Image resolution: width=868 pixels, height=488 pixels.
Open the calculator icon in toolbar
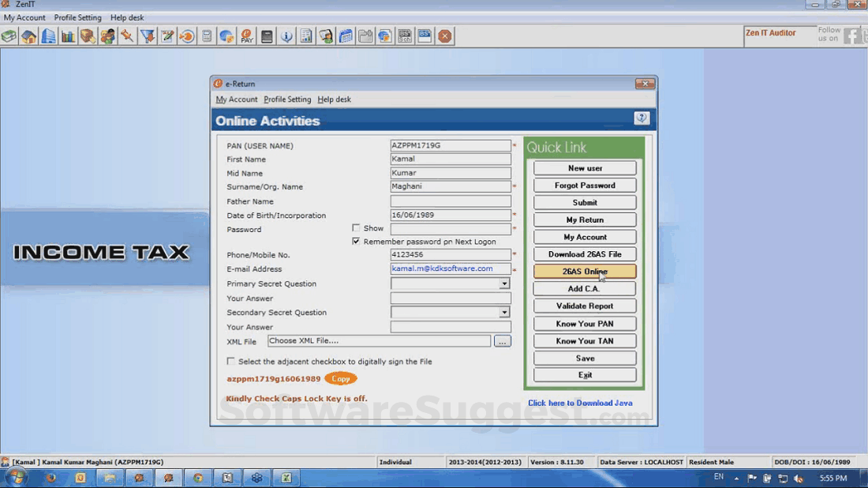[x=207, y=36]
